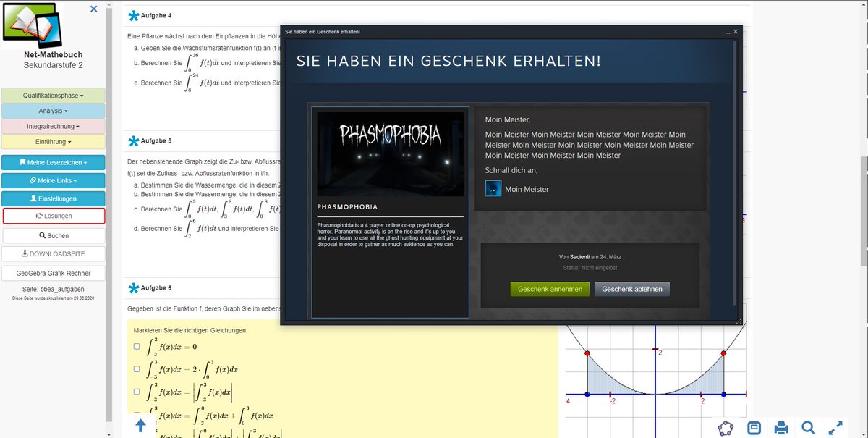Click the blue asterisk next to Aufgabe 4

tap(133, 15)
